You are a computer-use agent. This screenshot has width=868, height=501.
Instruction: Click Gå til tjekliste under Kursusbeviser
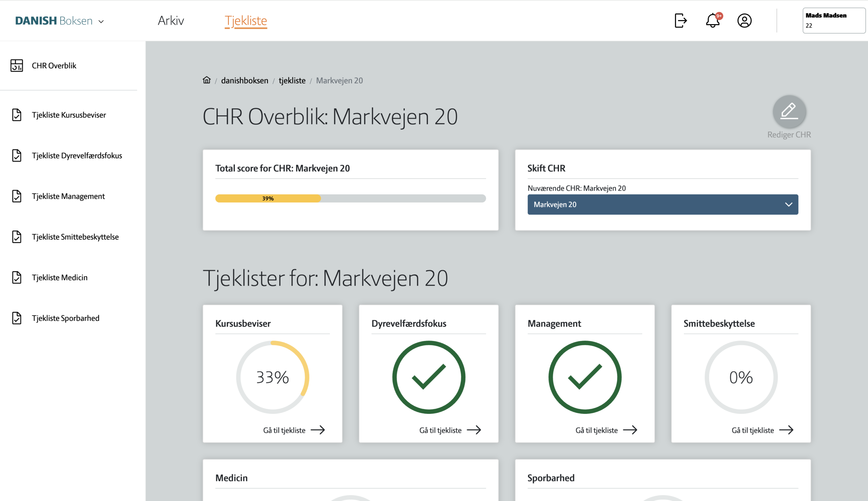click(x=284, y=430)
